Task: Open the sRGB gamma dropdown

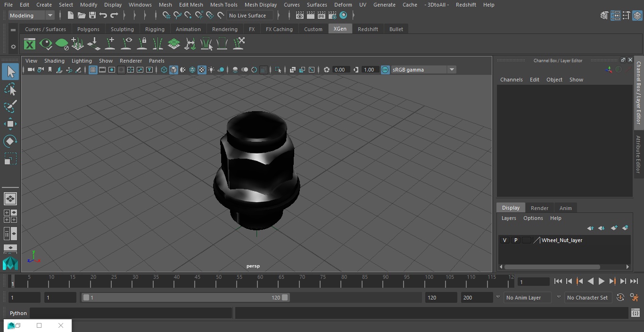Action: click(x=423, y=70)
